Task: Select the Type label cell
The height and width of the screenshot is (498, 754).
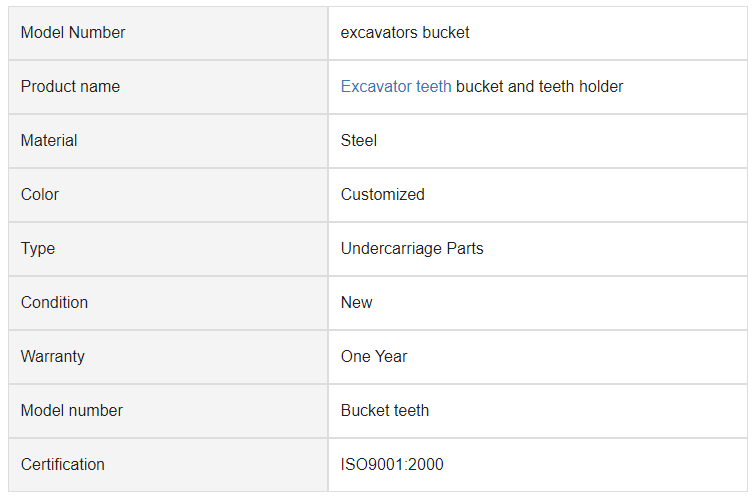Action: coord(168,249)
